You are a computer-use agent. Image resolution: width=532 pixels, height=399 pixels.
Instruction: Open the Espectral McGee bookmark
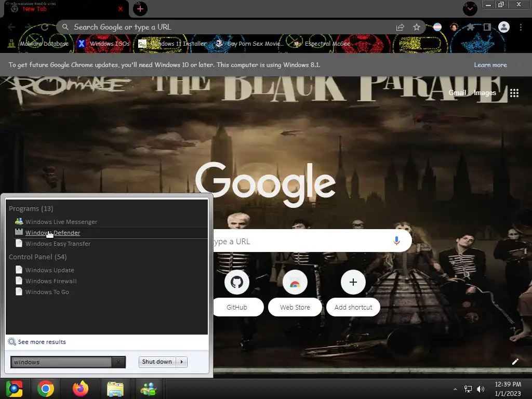click(x=322, y=44)
